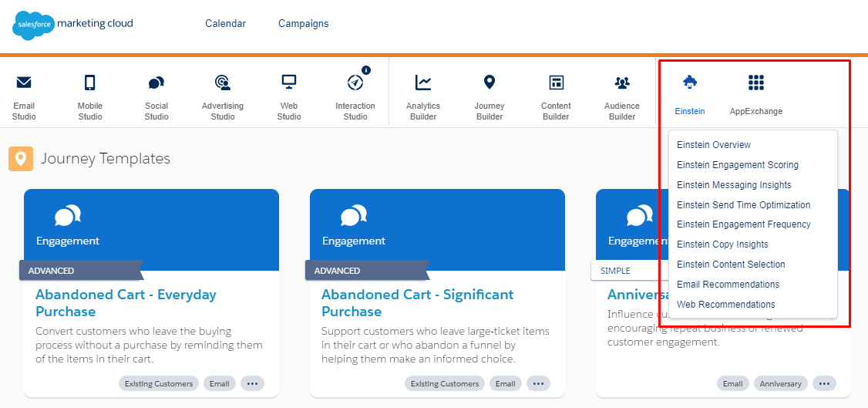Click the Journey Templates location pin icon

(x=21, y=159)
